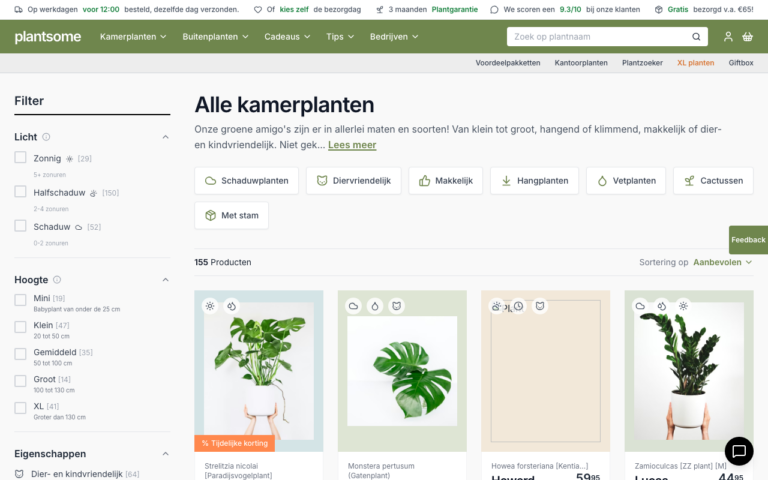Open the Tips dropdown menu
The image size is (768, 480).
340,37
